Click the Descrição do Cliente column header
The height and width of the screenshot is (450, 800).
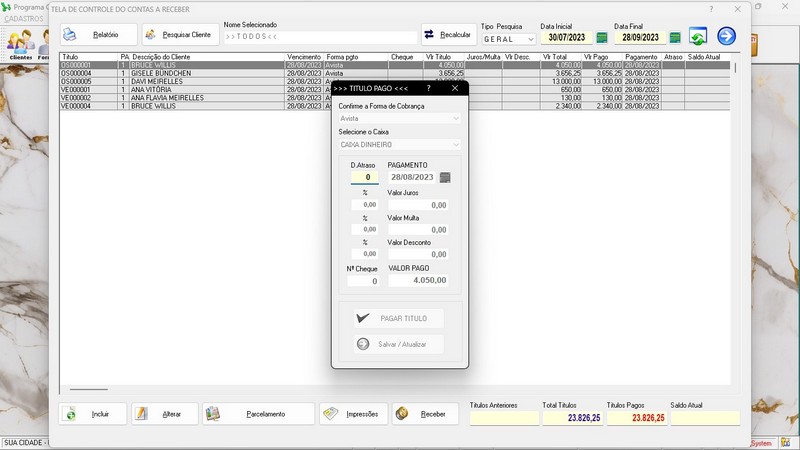207,57
